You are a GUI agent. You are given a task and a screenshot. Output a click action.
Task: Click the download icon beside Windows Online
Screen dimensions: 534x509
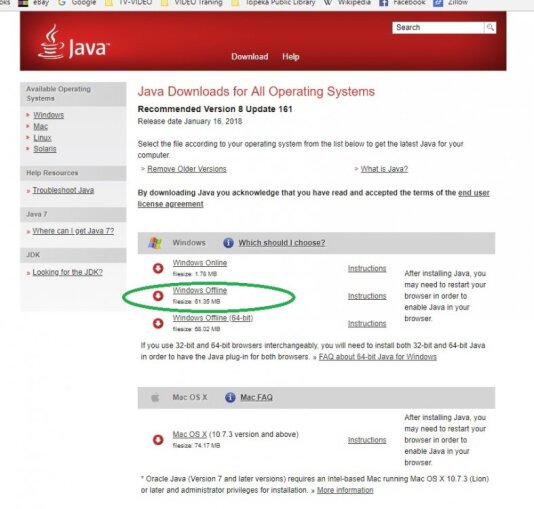pos(158,268)
